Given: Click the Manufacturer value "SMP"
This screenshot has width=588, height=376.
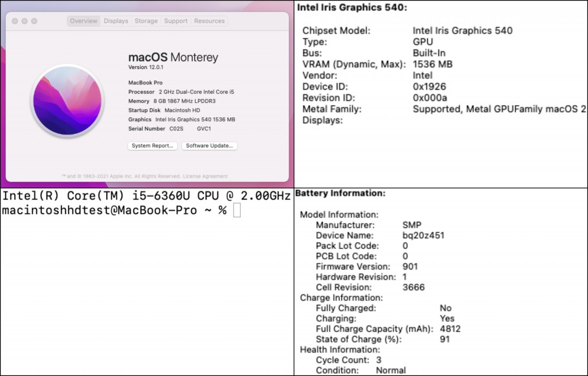Looking at the screenshot, I should [412, 225].
